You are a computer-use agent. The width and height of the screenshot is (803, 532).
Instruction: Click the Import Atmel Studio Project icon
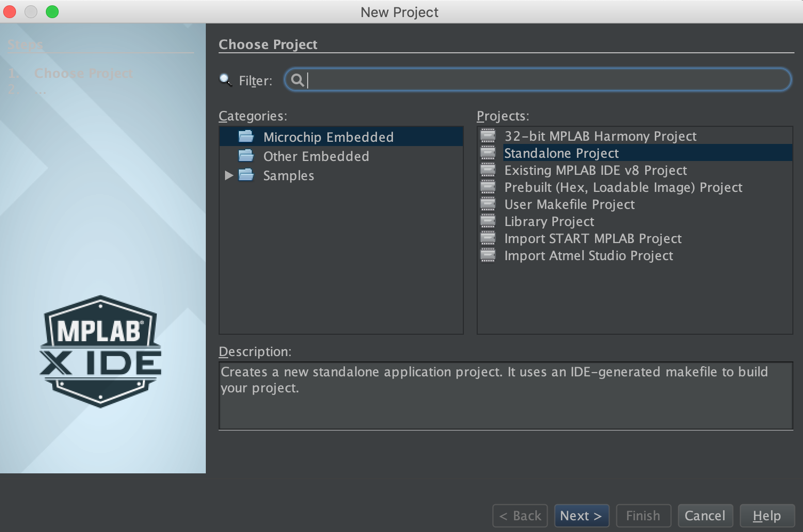tap(487, 255)
